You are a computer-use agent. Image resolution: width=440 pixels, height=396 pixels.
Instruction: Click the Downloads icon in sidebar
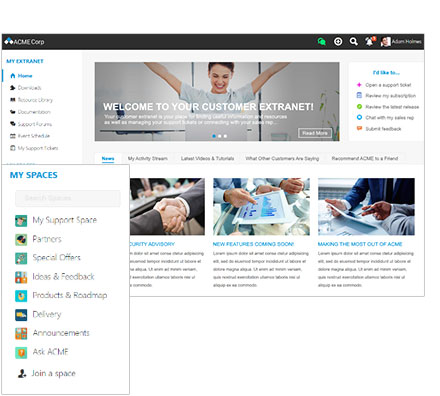[13, 88]
